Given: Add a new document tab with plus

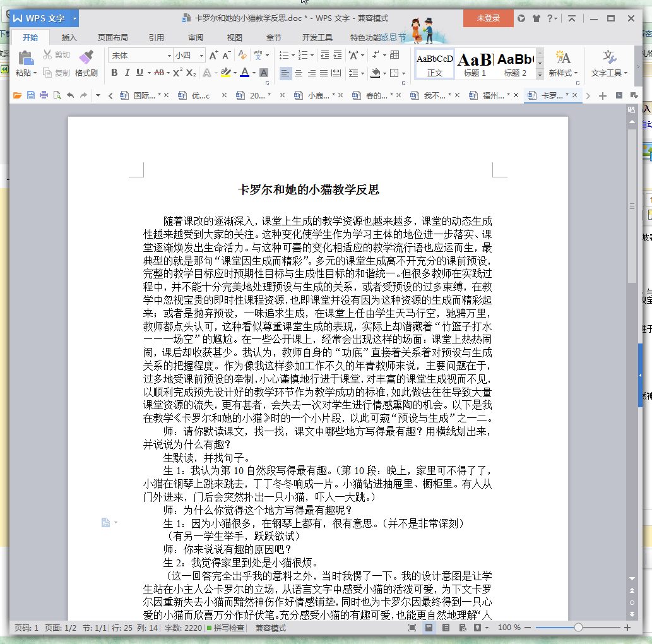Looking at the screenshot, I should tap(603, 96).
